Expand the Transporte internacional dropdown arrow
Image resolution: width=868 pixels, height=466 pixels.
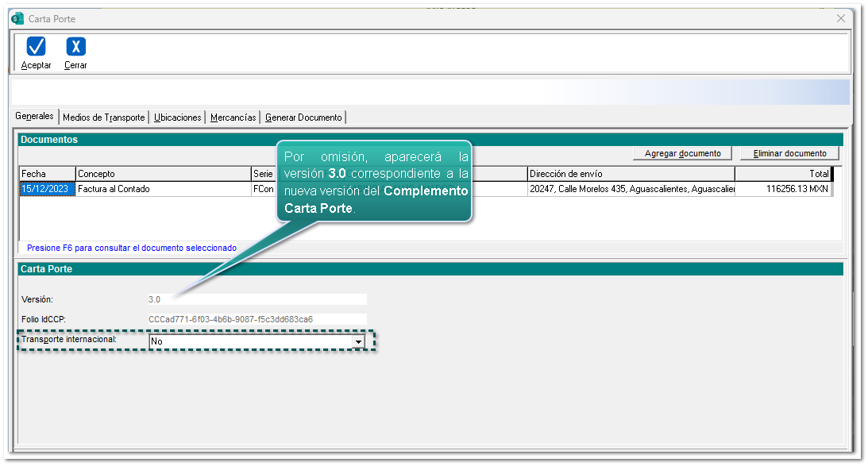click(358, 341)
